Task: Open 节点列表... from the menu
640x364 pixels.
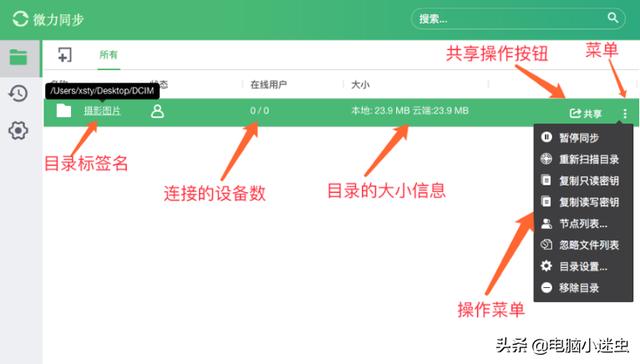Action: [583, 224]
